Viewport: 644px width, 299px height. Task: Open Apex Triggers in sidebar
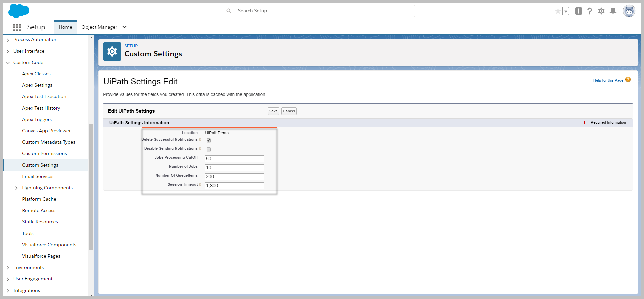click(x=37, y=119)
